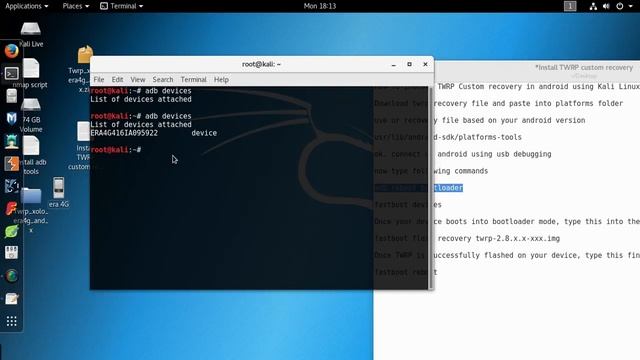Open the notepad text editor dock icon
The height and width of the screenshot is (360, 640).
click(11, 298)
